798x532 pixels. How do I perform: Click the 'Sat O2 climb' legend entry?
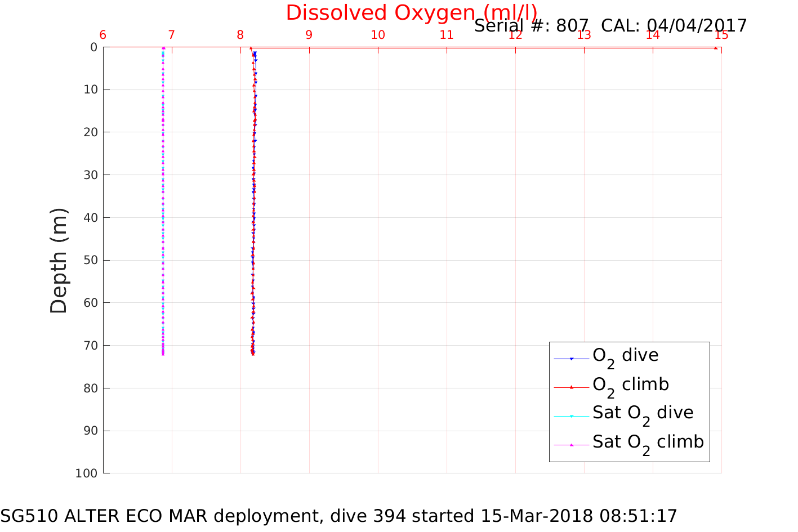point(648,444)
